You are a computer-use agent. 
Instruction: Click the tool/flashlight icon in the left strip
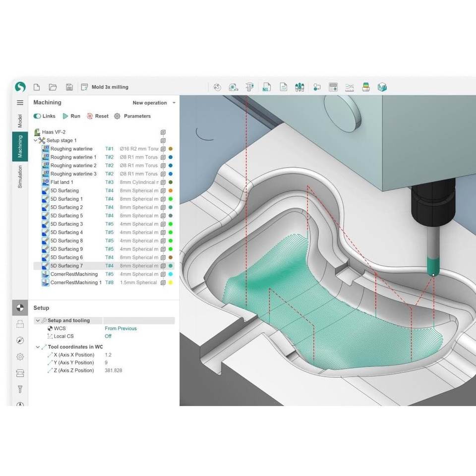click(x=20, y=389)
